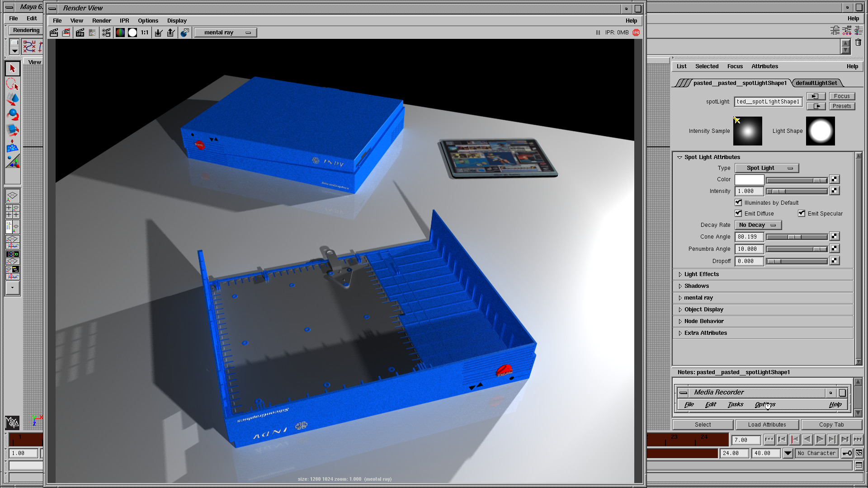
Task: Display RGB channels sphere icon
Action: click(x=120, y=33)
